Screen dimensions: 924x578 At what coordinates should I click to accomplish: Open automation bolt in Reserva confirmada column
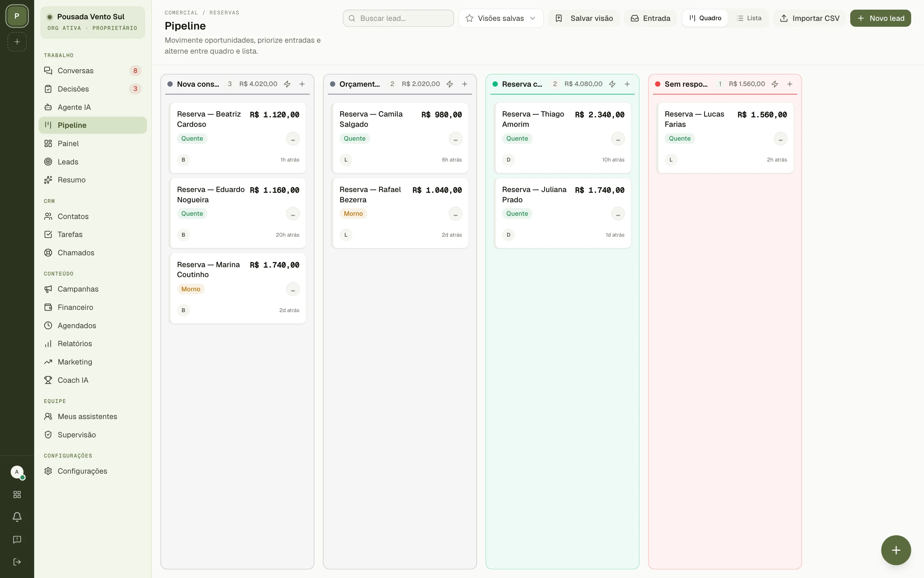pos(612,84)
